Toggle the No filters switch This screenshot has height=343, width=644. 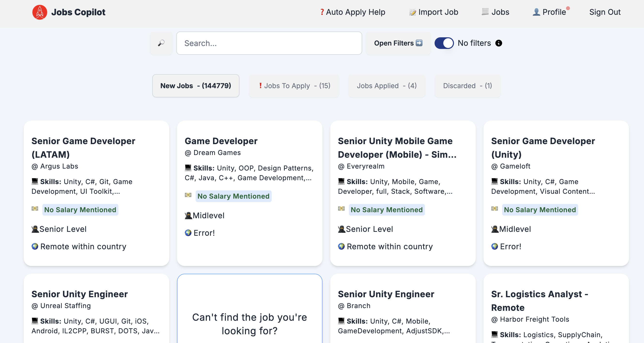(x=444, y=43)
